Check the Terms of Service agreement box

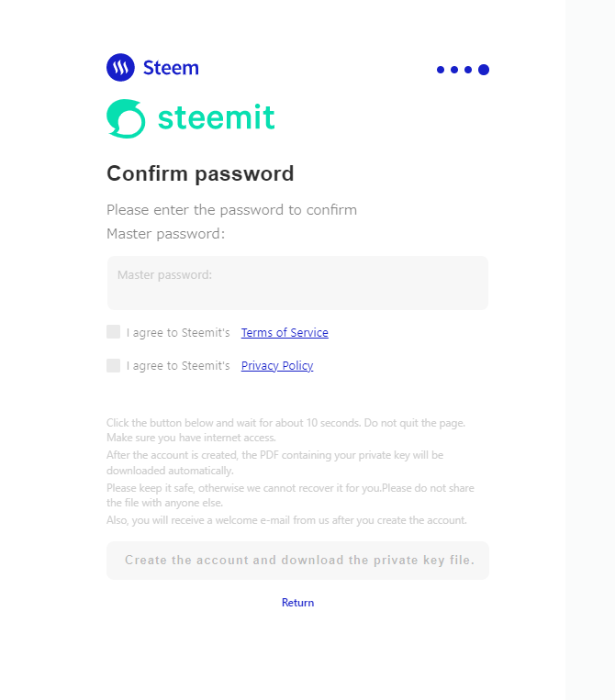(114, 332)
